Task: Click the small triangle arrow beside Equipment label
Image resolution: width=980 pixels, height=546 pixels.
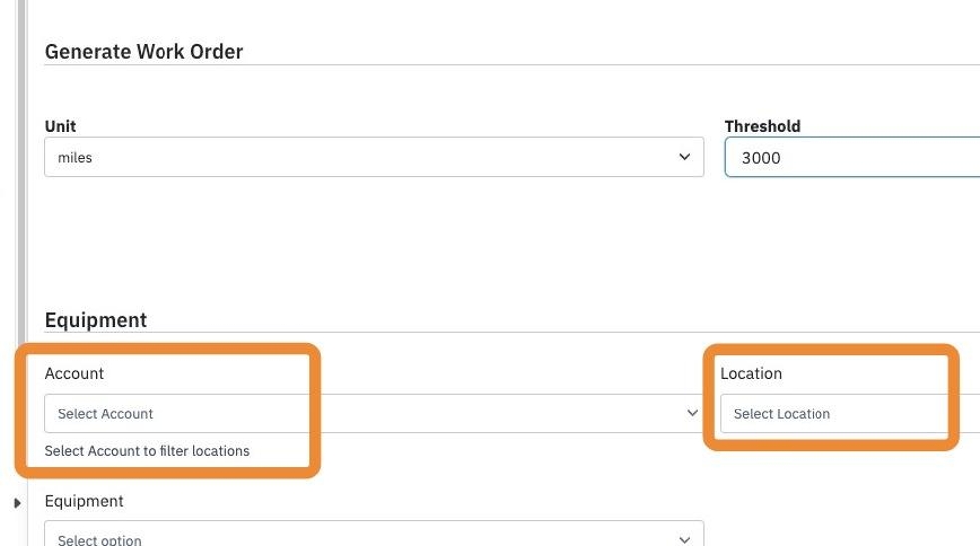Action: tap(17, 503)
